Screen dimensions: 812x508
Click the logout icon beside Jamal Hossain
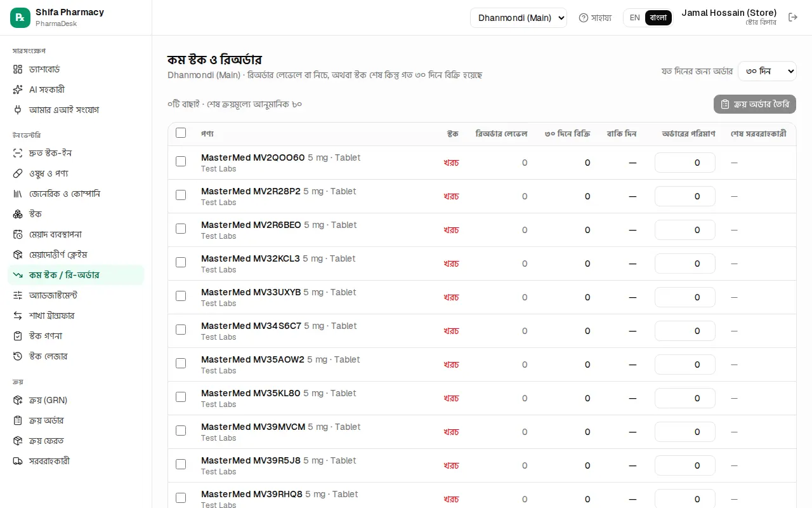[x=793, y=17]
